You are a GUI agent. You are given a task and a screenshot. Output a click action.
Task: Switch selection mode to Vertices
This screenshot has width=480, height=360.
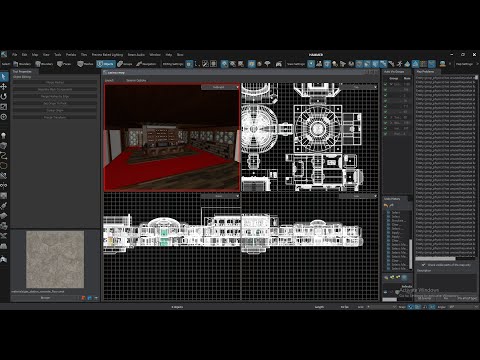22,64
